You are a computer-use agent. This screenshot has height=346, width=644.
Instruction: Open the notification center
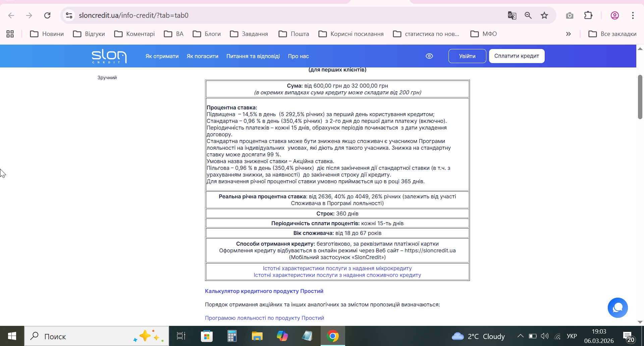(x=629, y=337)
